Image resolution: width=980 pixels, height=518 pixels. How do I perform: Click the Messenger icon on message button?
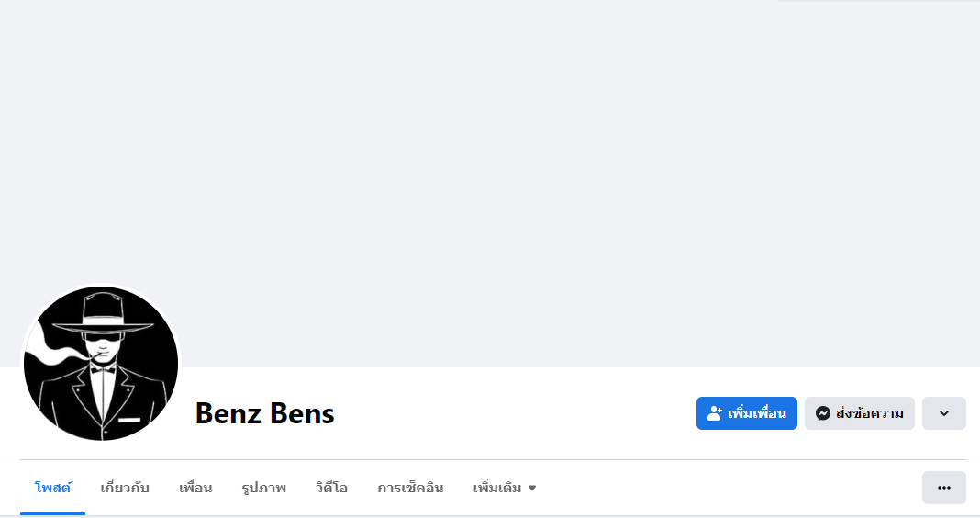[823, 413]
